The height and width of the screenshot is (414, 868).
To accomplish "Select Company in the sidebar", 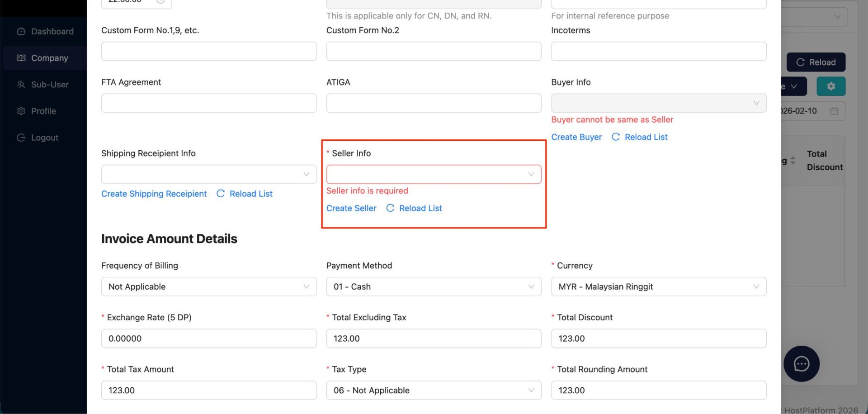I will pyautogui.click(x=45, y=58).
